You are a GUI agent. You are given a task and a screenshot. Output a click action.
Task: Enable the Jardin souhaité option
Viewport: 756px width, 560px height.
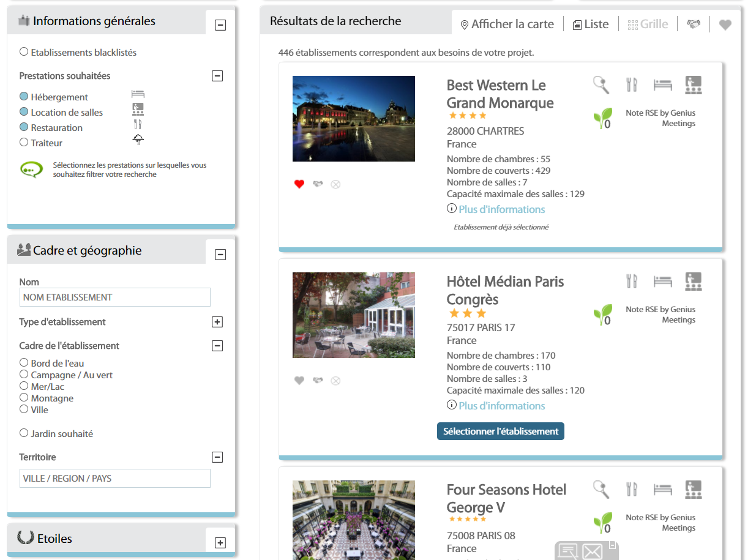click(24, 433)
